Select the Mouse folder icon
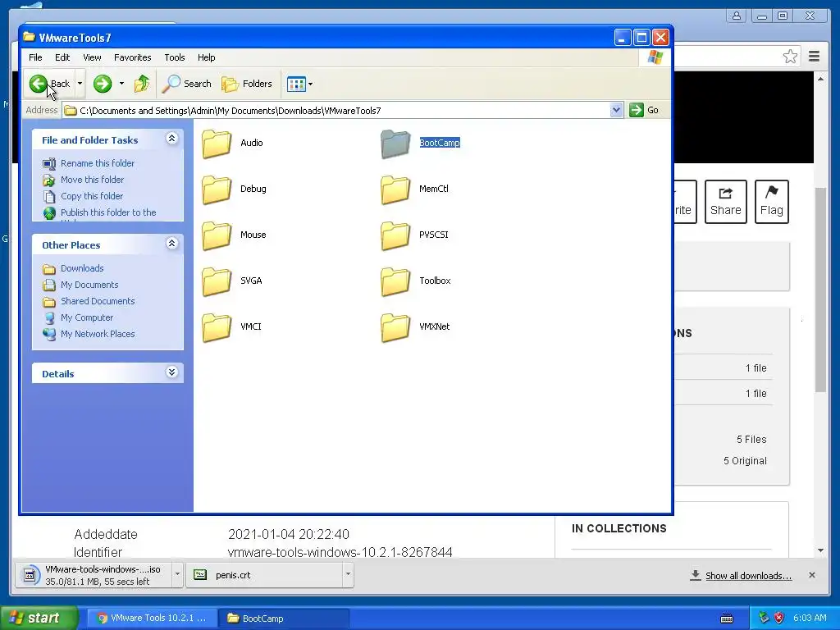 [217, 235]
